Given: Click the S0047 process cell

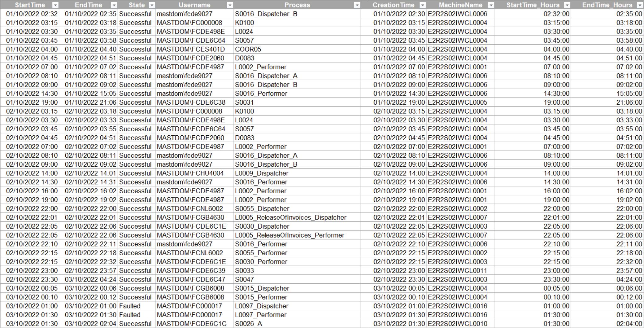Looking at the screenshot, I should pyautogui.click(x=244, y=279).
